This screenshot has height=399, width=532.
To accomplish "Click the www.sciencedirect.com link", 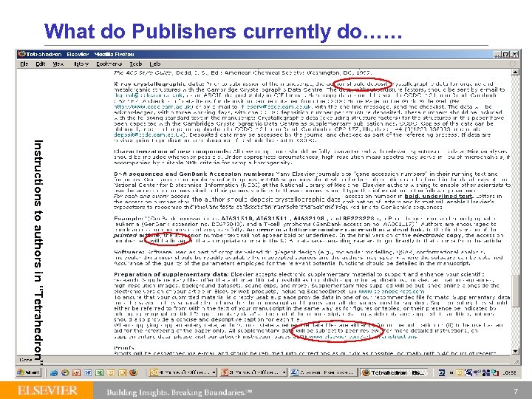I will click(x=391, y=291).
